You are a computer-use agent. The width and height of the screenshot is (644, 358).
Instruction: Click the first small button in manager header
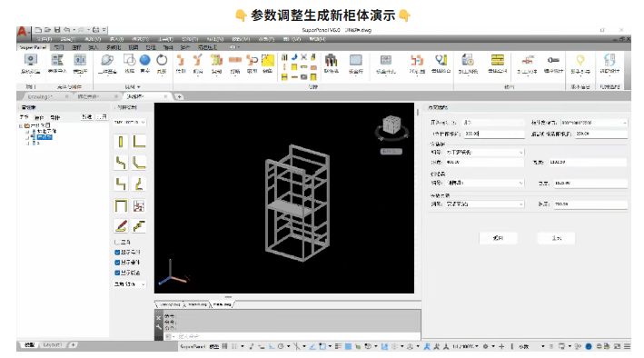[x=86, y=117]
